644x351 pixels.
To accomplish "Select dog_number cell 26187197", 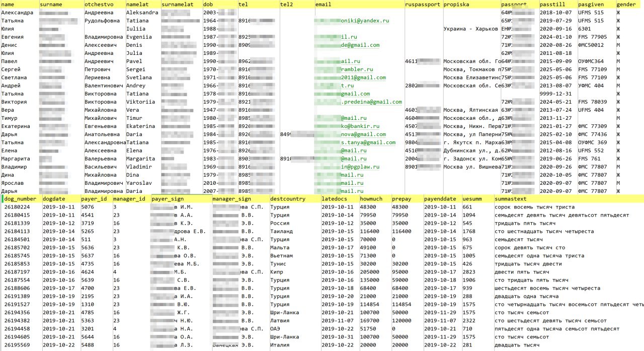I will point(17,272).
